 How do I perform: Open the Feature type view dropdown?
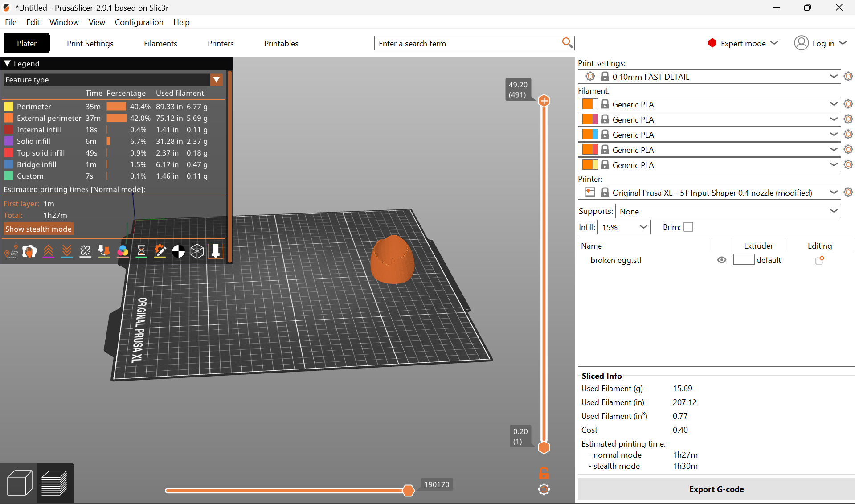pos(217,80)
